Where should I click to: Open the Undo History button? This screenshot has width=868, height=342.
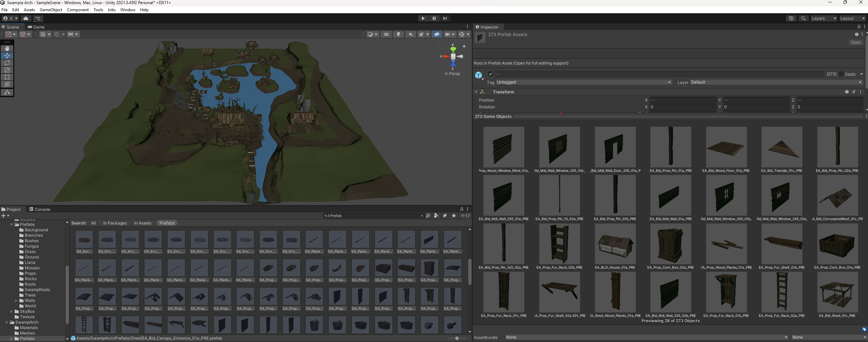(x=791, y=18)
